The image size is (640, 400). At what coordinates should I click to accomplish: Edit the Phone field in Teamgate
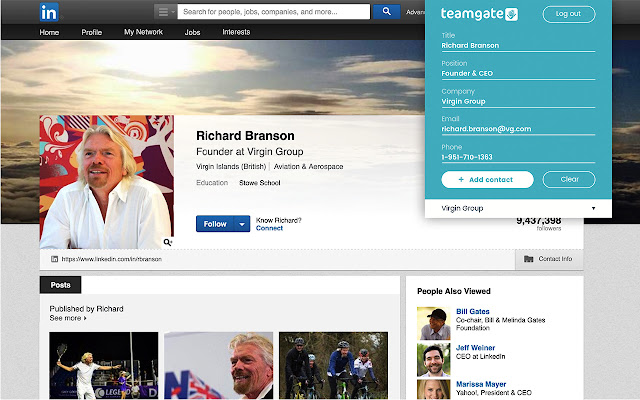[x=518, y=157]
